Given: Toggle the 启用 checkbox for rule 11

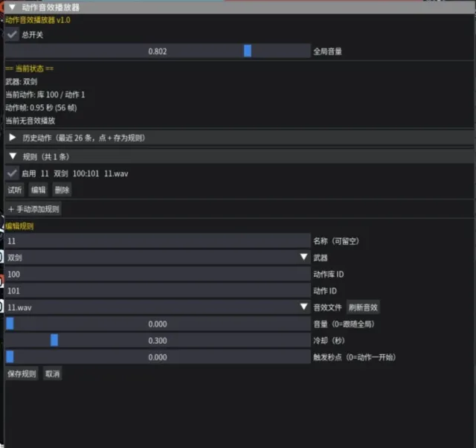Looking at the screenshot, I should [x=12, y=173].
